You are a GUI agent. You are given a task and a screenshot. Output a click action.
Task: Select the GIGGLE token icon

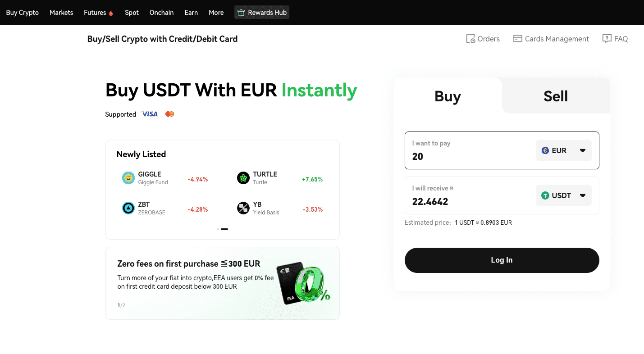click(128, 178)
